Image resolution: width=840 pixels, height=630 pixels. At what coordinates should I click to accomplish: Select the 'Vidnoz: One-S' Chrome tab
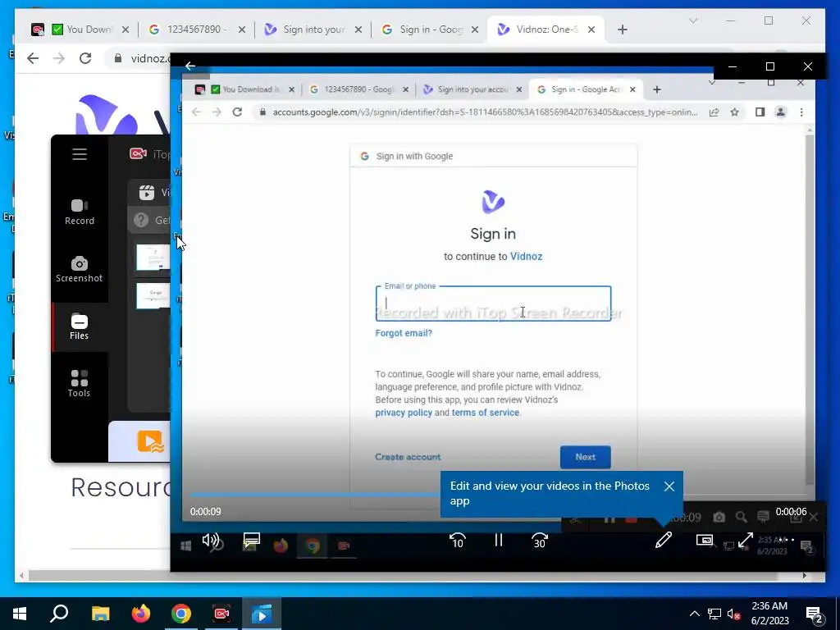(x=546, y=30)
